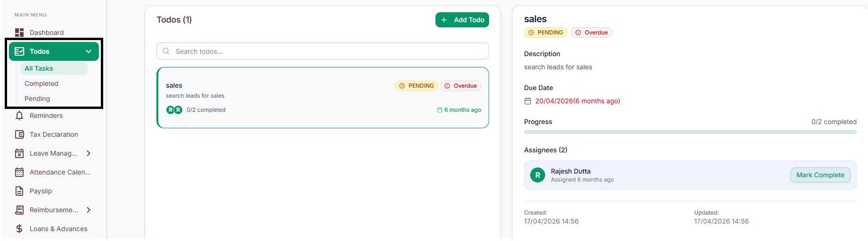Click the progress bar in details panel
The height and width of the screenshot is (241, 868).
pos(690,133)
